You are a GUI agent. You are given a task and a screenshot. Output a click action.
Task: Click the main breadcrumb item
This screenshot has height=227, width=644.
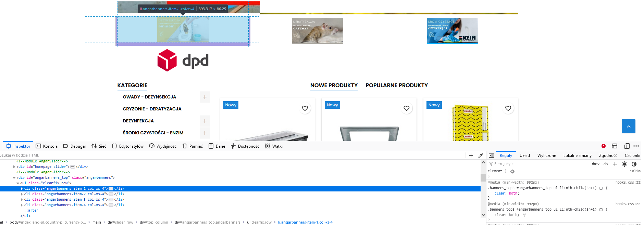(x=97, y=222)
